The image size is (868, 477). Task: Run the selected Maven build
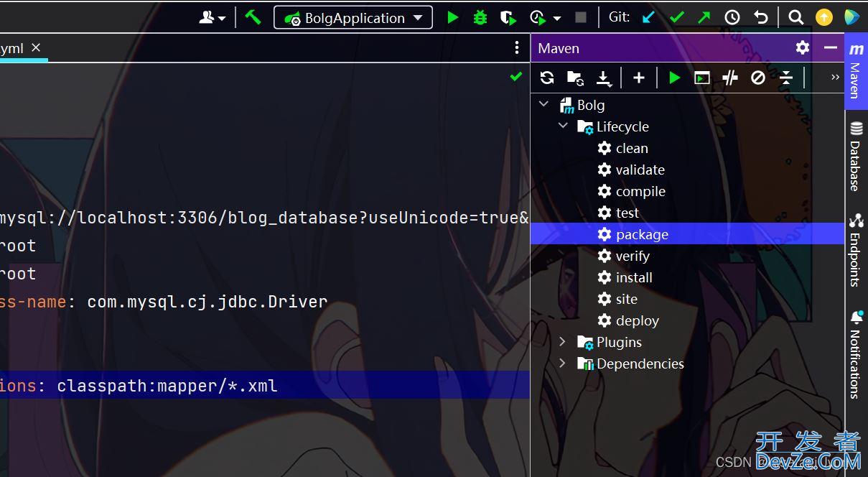pyautogui.click(x=674, y=78)
